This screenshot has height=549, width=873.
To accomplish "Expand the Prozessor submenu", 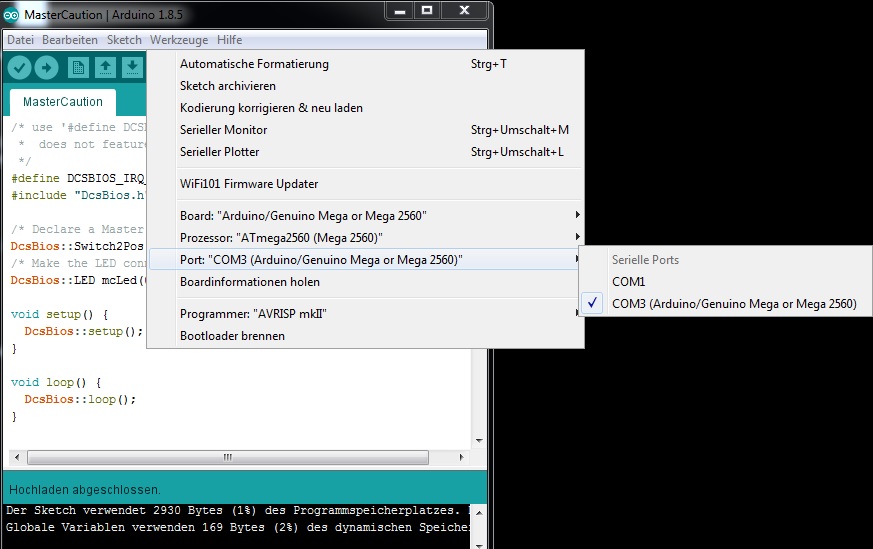I will [365, 238].
